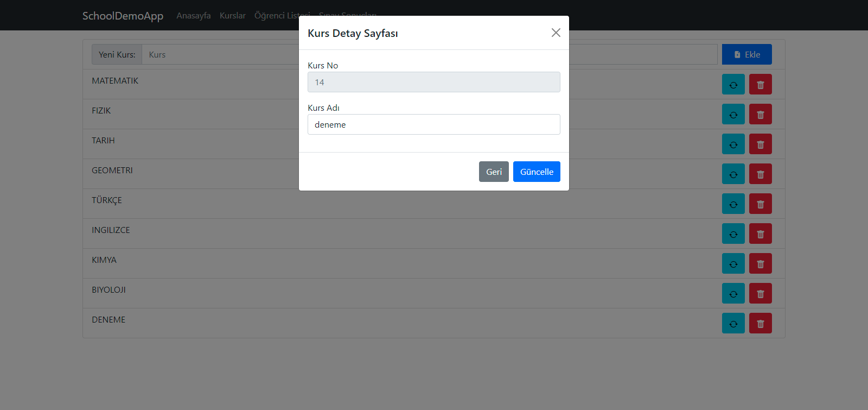Screen dimensions: 868x410
Task: Click the trash icon in FIZIK row
Action: (760, 114)
